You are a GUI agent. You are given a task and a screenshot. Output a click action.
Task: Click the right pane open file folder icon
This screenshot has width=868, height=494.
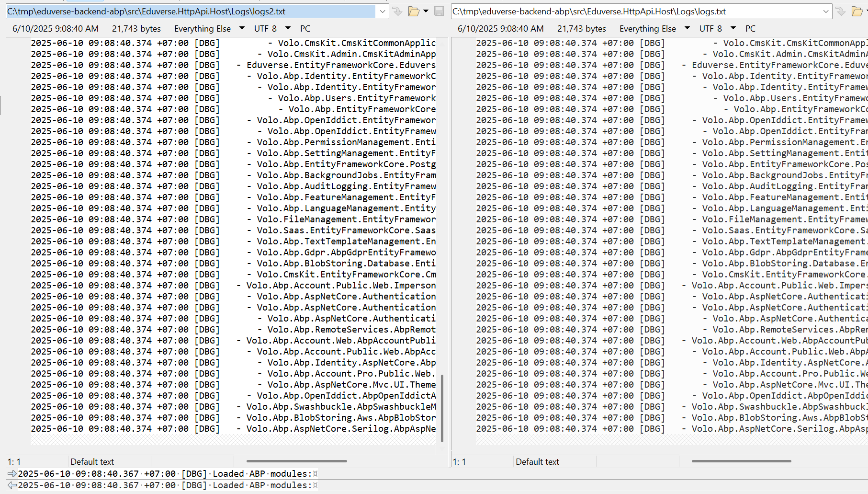pyautogui.click(x=857, y=11)
